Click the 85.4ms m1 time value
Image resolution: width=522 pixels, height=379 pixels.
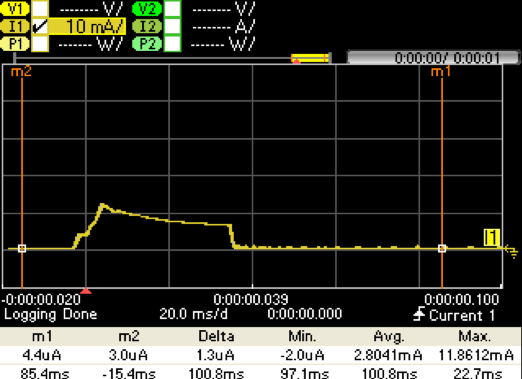(x=45, y=373)
